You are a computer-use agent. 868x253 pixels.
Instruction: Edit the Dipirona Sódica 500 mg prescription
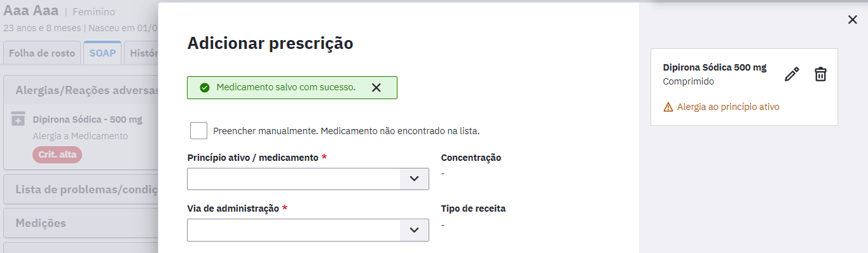[792, 74]
